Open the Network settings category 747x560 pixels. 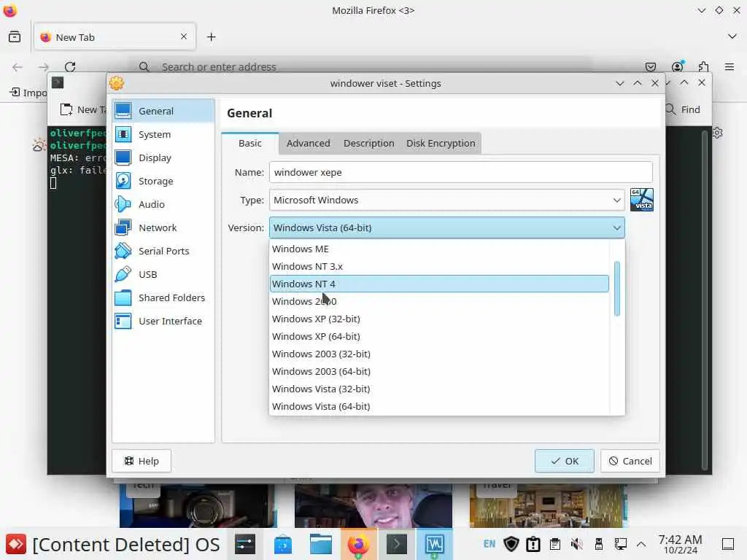tap(163, 227)
